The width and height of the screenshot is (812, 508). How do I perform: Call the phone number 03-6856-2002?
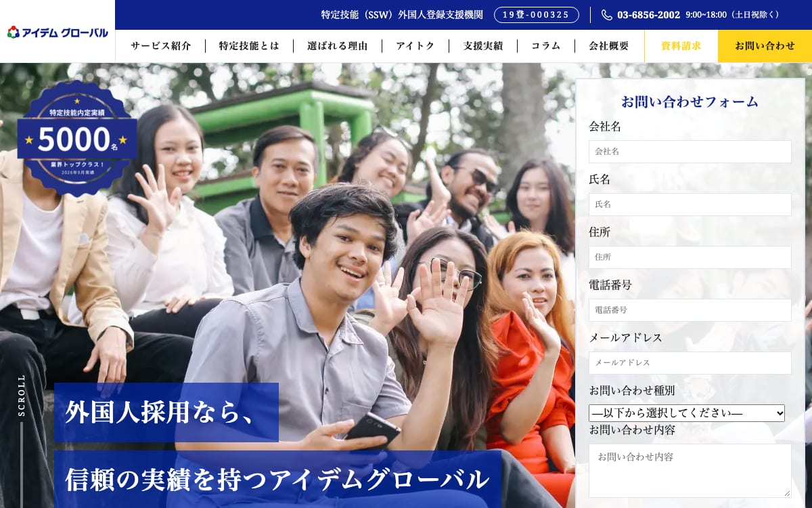[x=648, y=15]
